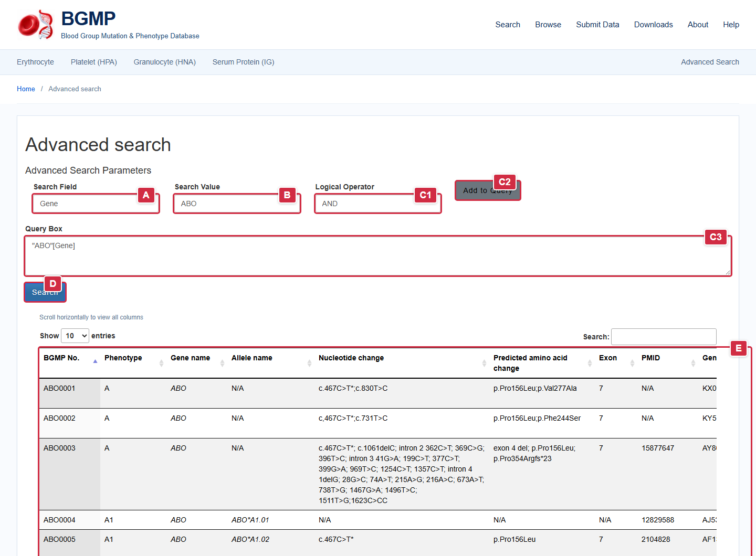Screen dimensions: 756x556
Task: Click PMID value 15877647
Action: pyautogui.click(x=657, y=448)
